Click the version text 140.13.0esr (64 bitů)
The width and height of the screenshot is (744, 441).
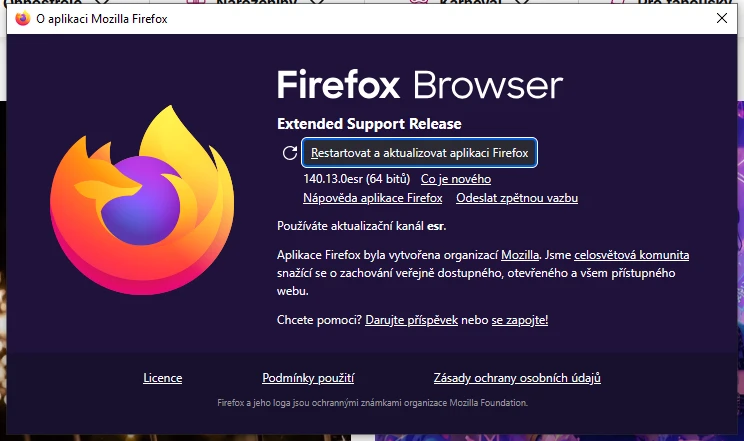(357, 179)
